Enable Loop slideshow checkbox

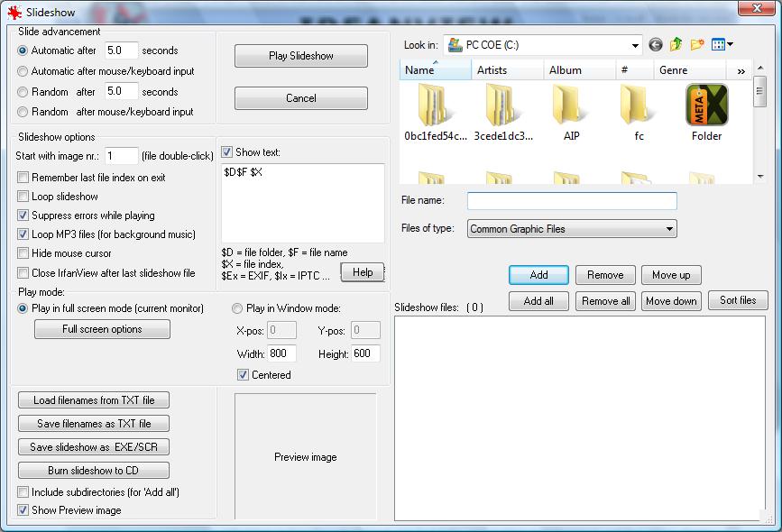coord(23,197)
